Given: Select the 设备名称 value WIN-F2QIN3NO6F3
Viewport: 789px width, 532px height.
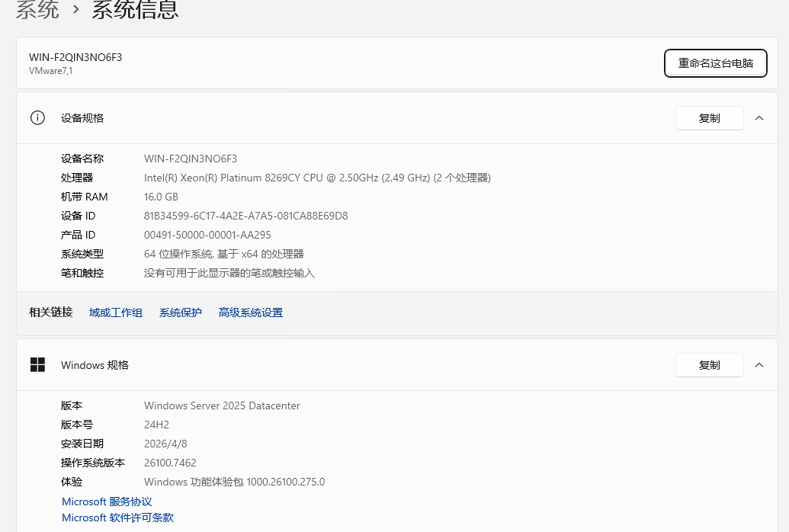Looking at the screenshot, I should coord(191,159).
